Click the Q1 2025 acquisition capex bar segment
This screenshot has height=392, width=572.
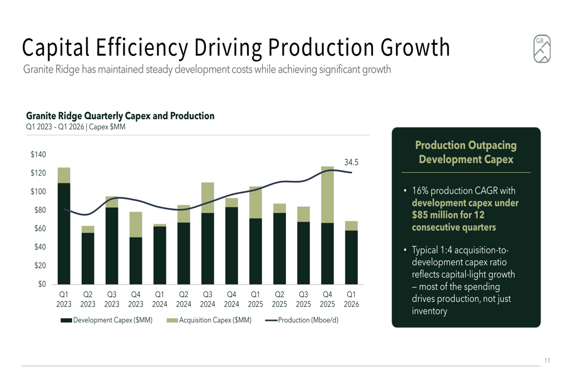[x=255, y=203]
